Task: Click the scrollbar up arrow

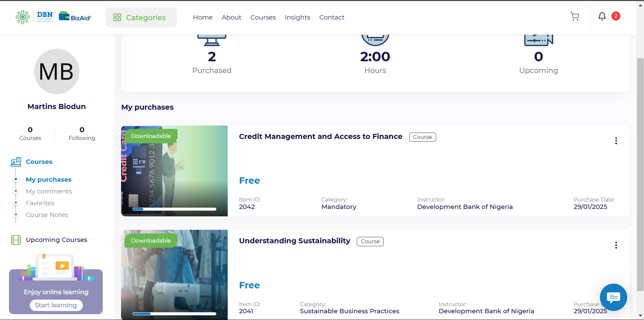Action: point(640,5)
